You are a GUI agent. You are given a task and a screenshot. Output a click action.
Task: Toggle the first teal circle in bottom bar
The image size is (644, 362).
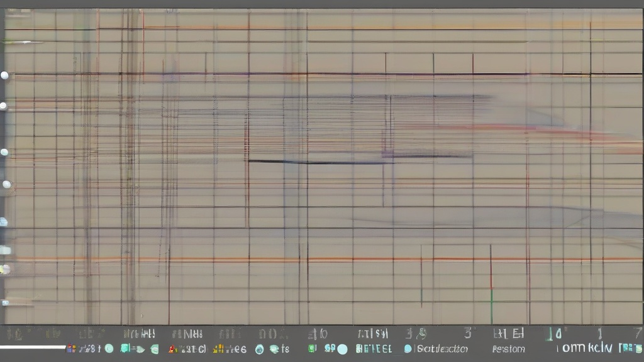coord(109,348)
